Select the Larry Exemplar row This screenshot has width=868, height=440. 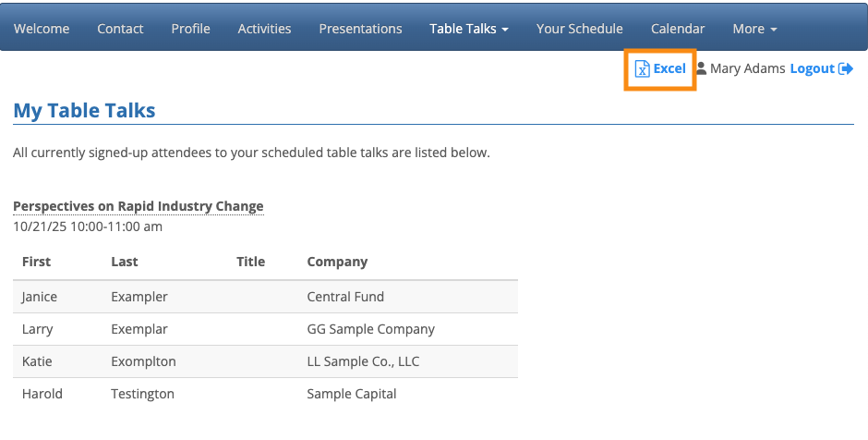click(x=265, y=329)
